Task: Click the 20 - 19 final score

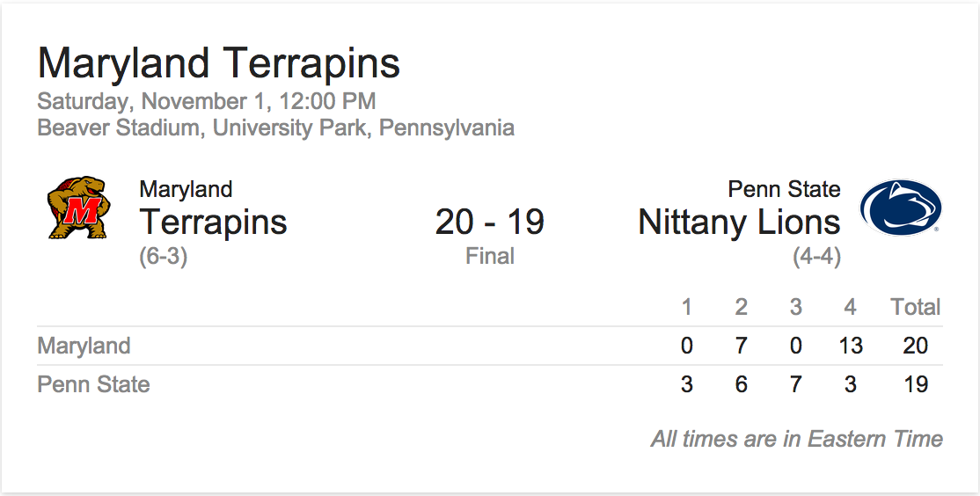Action: point(490,222)
